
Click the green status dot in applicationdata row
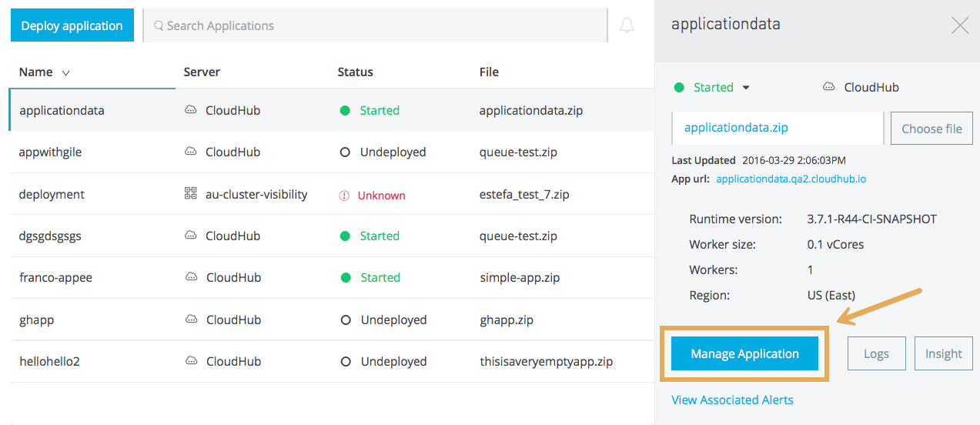tap(345, 110)
